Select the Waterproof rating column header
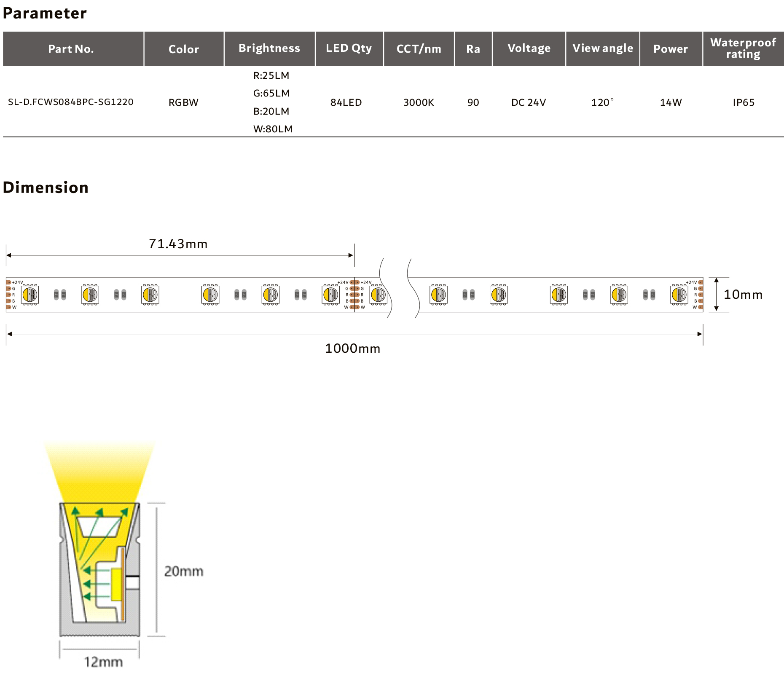784x681 pixels. pos(743,48)
